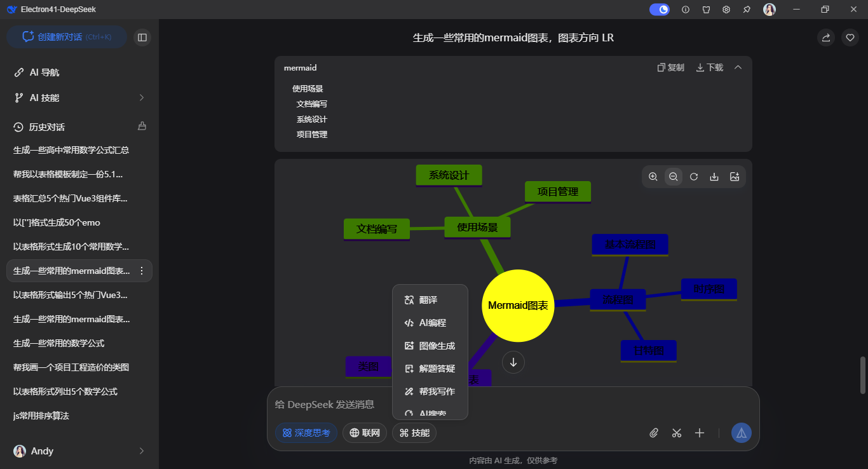Expand the Andy user profile menu
Viewport: 868px width, 469px height.
coord(79,451)
